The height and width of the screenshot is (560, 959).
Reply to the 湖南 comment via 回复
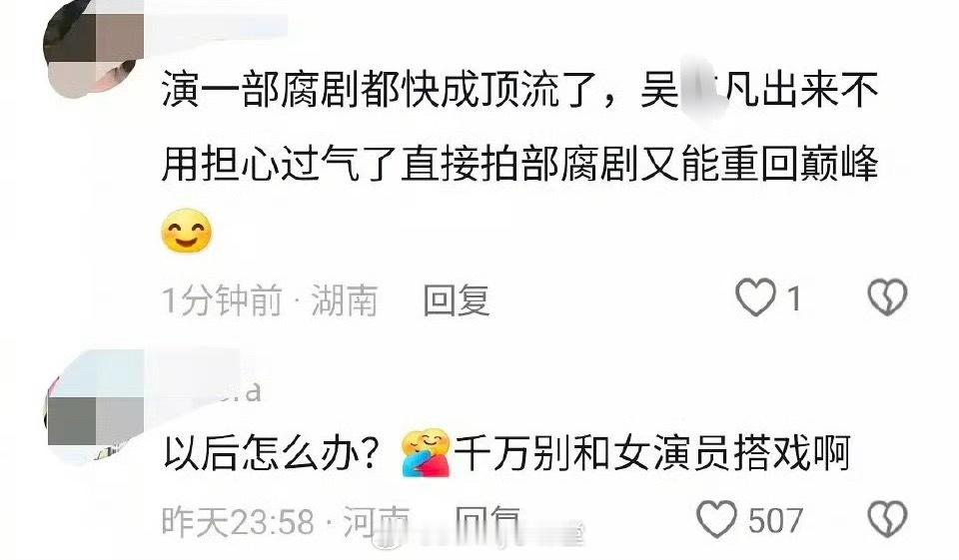pyautogui.click(x=457, y=300)
